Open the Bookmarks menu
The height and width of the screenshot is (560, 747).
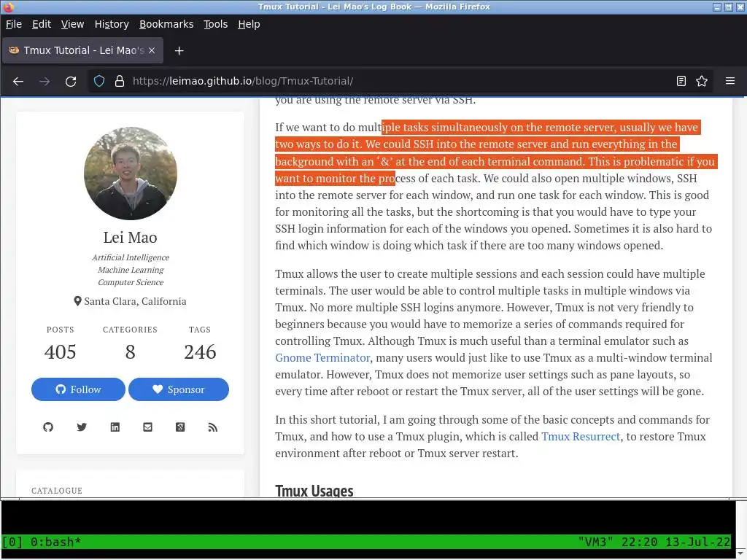166,24
